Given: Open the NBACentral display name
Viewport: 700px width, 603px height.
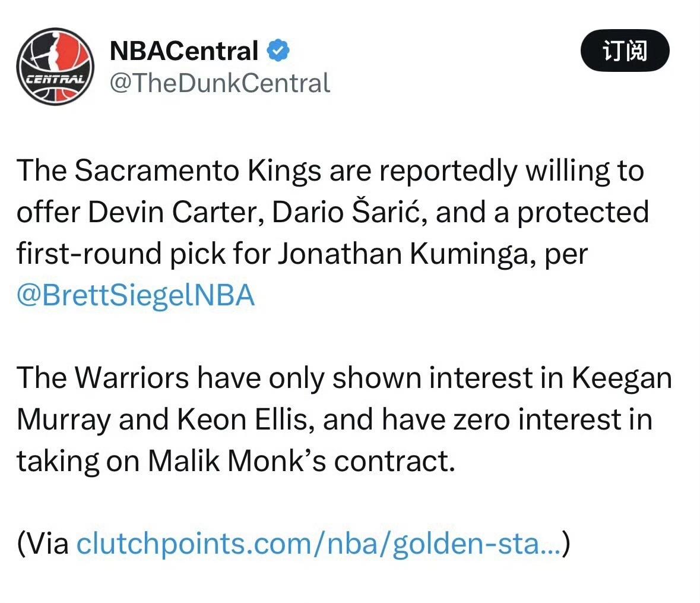Looking at the screenshot, I should tap(184, 50).
